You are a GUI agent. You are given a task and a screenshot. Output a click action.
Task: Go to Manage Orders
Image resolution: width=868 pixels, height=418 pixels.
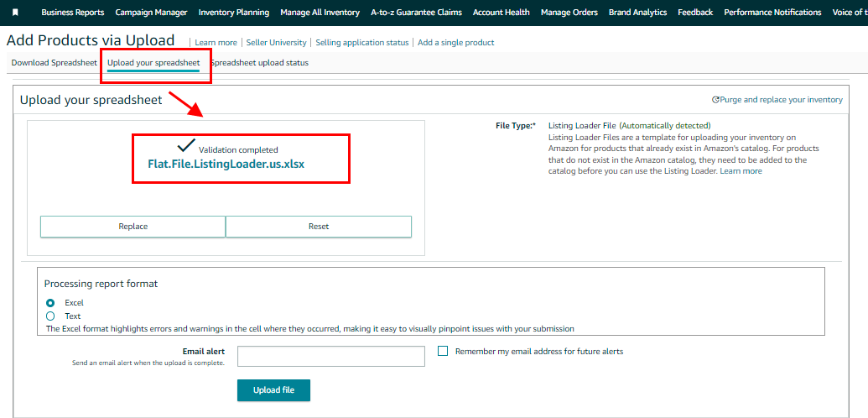pyautogui.click(x=569, y=13)
